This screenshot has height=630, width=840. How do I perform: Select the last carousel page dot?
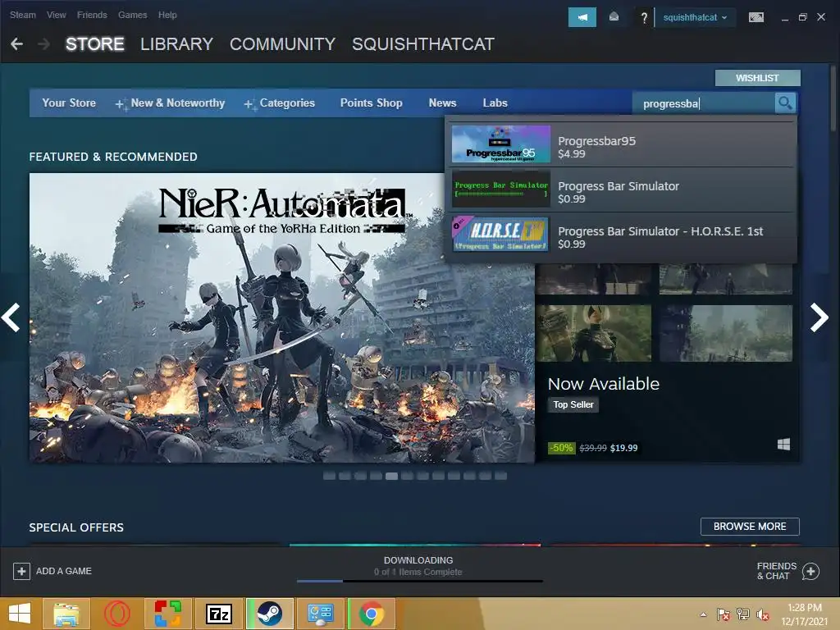[x=501, y=476]
